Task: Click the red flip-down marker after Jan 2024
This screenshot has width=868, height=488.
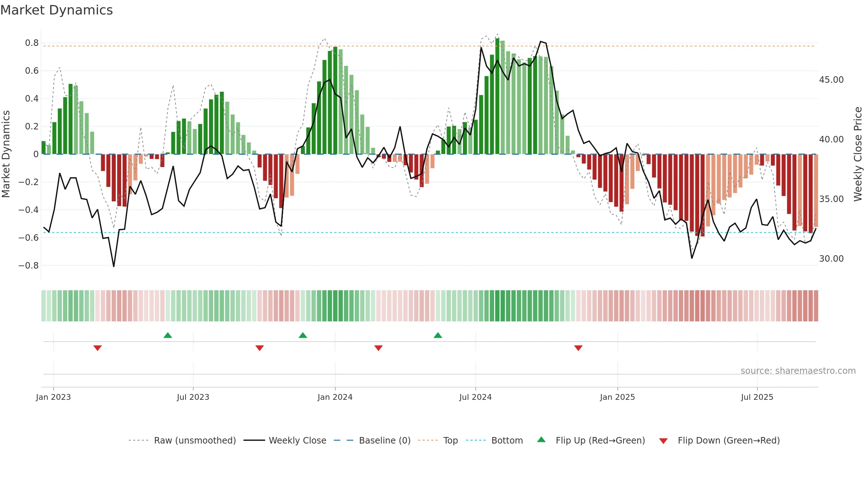Action: tap(379, 348)
